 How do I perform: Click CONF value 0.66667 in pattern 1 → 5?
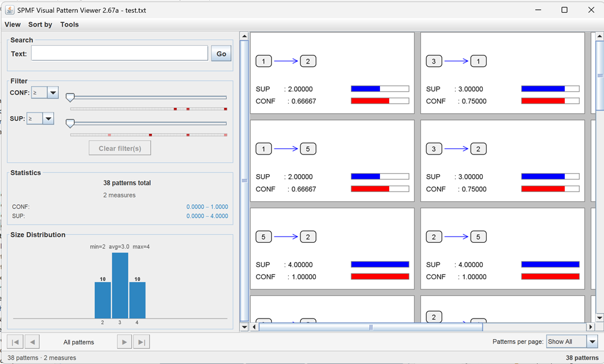click(304, 189)
